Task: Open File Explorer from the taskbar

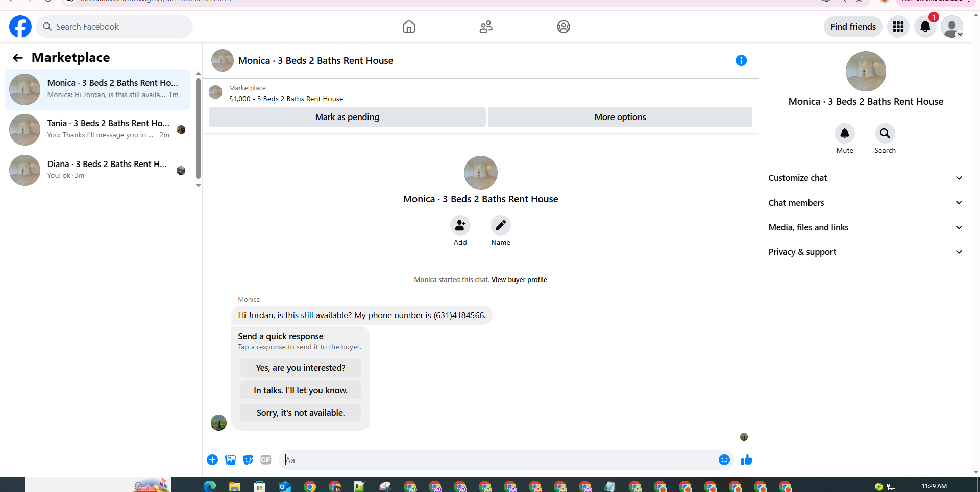Action: point(235,486)
